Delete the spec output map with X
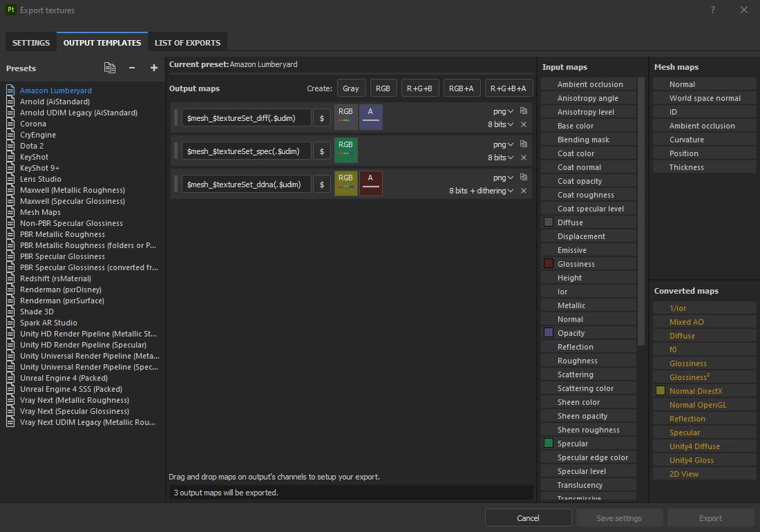Screen dimensions: 760x532 point(524,158)
